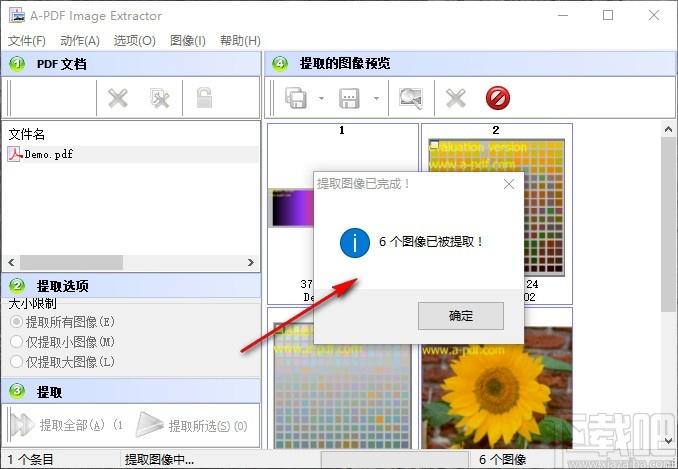Click file list scroll right arrow
678x469 pixels.
251,262
